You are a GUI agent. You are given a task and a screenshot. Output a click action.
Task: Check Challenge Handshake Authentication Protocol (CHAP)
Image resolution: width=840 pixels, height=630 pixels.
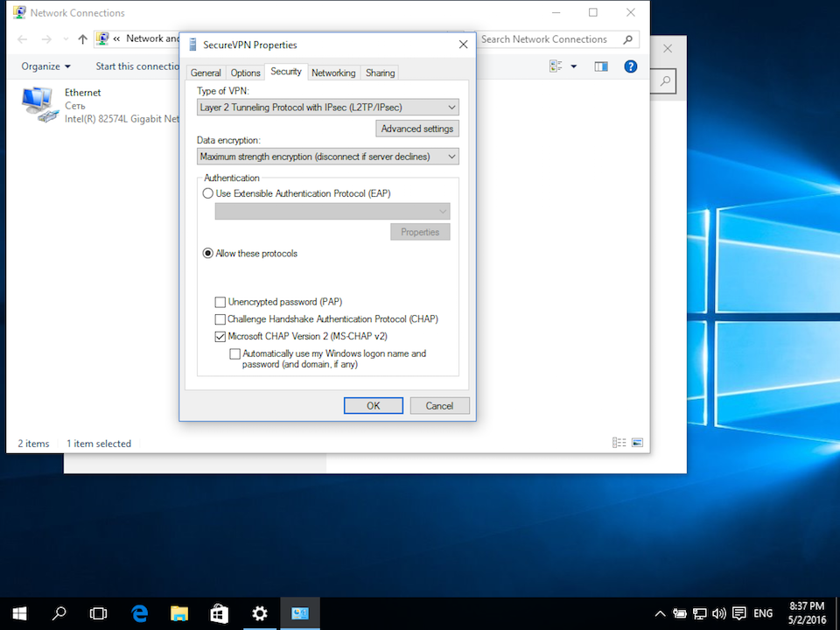click(x=220, y=319)
